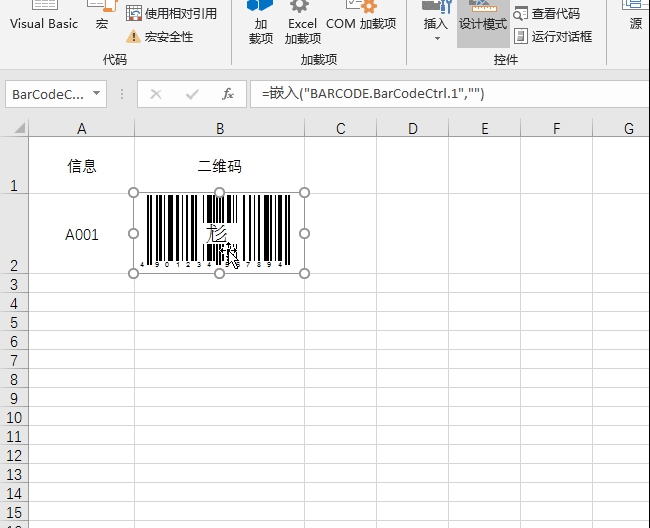Click cell containing A001

coord(82,234)
